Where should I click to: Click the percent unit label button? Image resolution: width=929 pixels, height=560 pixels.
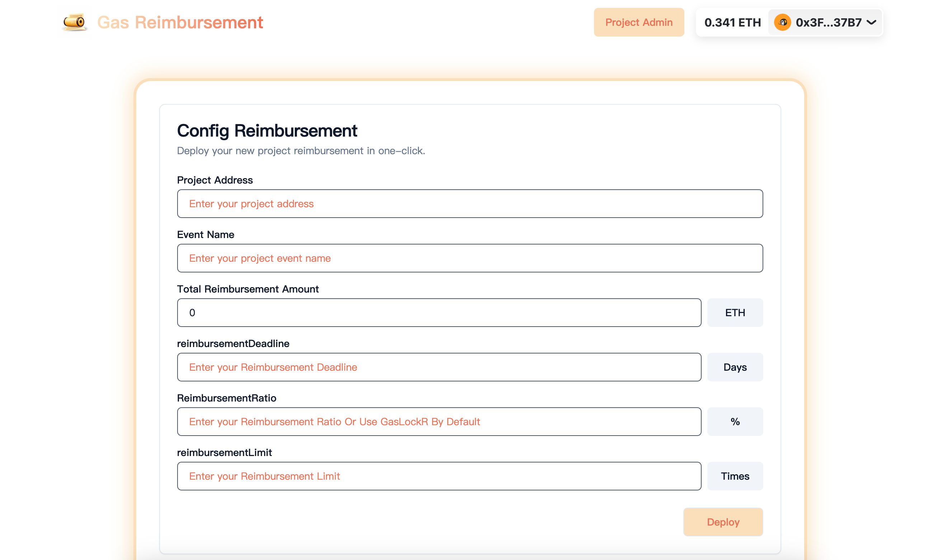[x=735, y=421]
